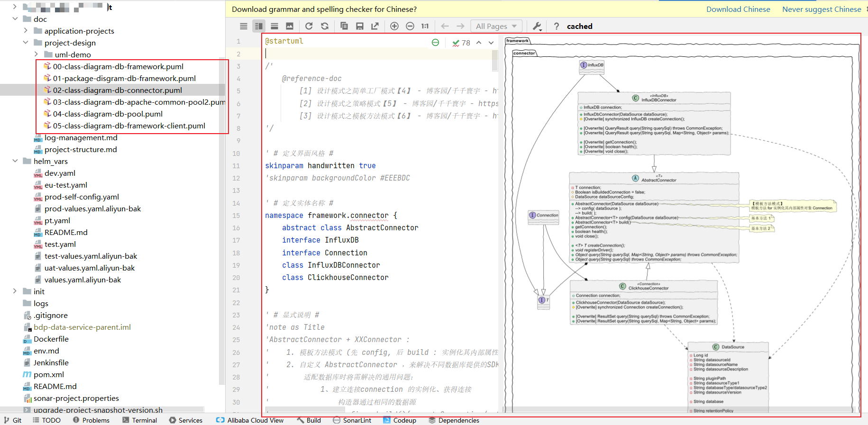868x425 pixels.
Task: Open the All Pages dropdown
Action: [x=496, y=26]
